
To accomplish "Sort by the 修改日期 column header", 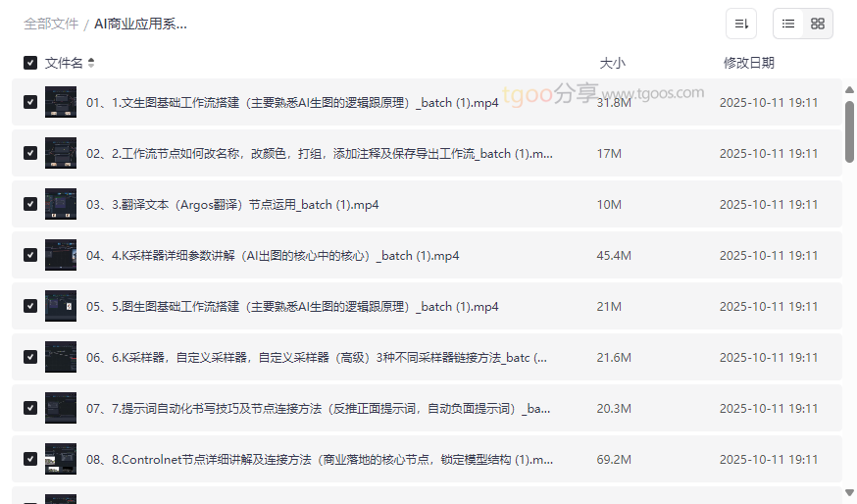I will [x=748, y=63].
